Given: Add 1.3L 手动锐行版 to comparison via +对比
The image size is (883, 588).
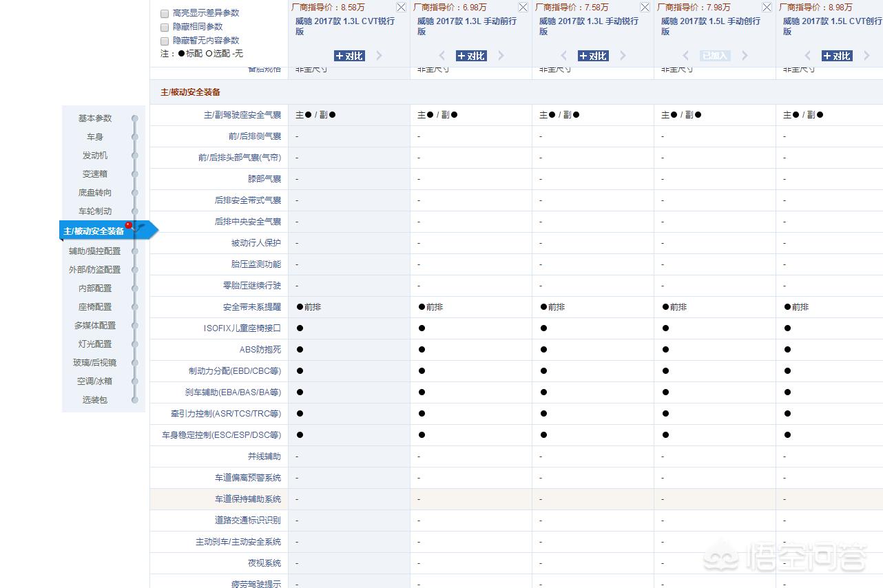Looking at the screenshot, I should pos(593,56).
